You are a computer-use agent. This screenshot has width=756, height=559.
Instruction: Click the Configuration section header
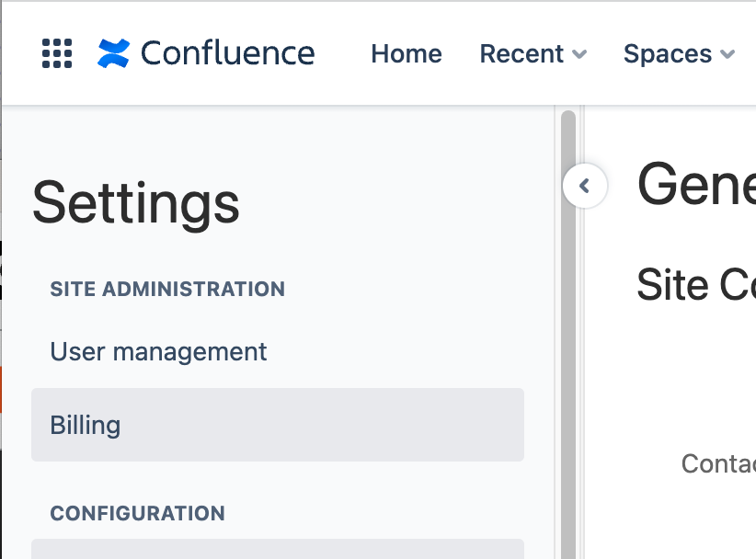tap(137, 513)
